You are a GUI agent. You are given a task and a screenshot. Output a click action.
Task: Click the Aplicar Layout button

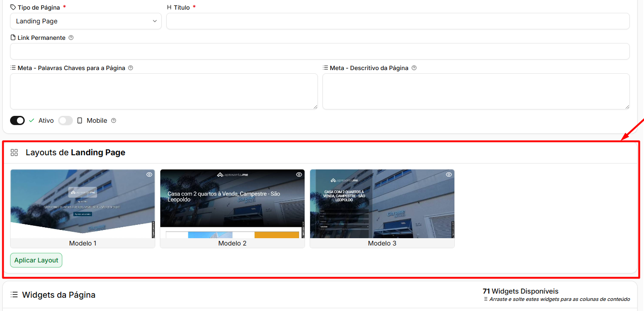[x=36, y=260]
